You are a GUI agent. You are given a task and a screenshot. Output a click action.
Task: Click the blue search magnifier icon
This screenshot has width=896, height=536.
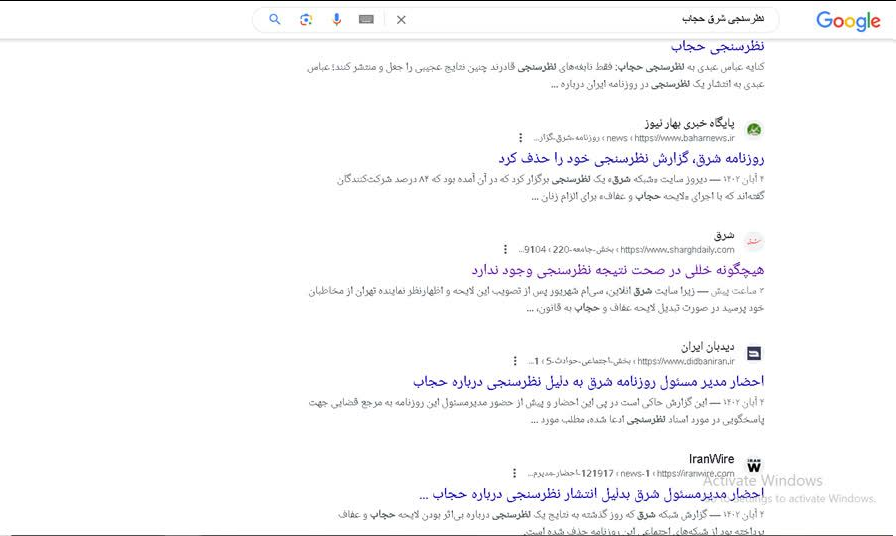pos(275,19)
